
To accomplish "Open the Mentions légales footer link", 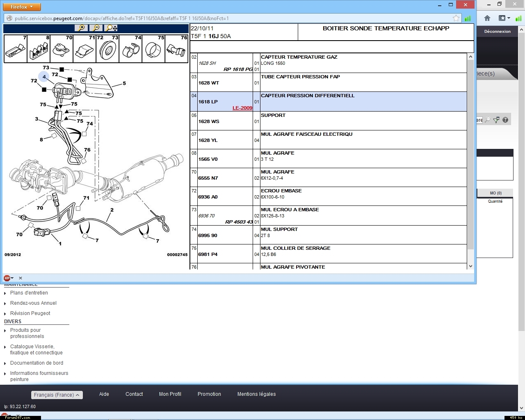I will (256, 394).
